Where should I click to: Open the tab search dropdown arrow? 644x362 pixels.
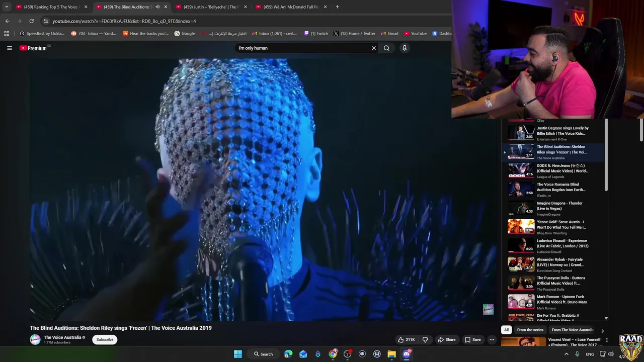coord(7,7)
